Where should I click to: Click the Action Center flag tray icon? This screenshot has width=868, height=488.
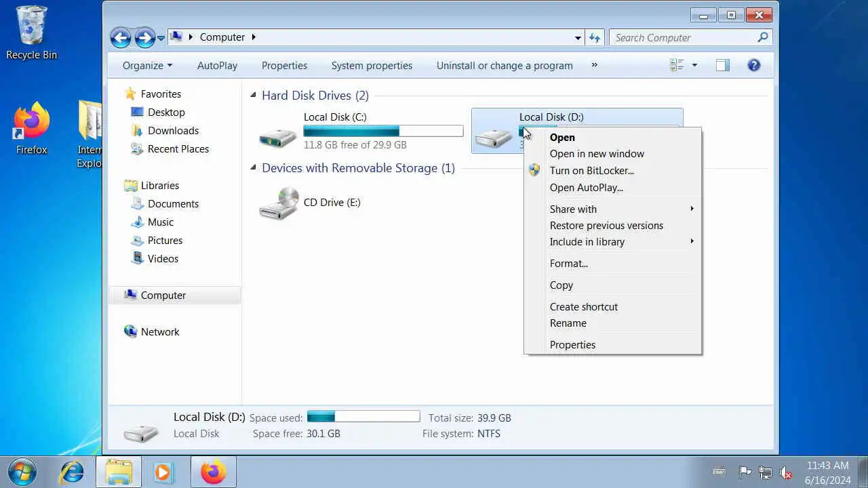tap(745, 472)
